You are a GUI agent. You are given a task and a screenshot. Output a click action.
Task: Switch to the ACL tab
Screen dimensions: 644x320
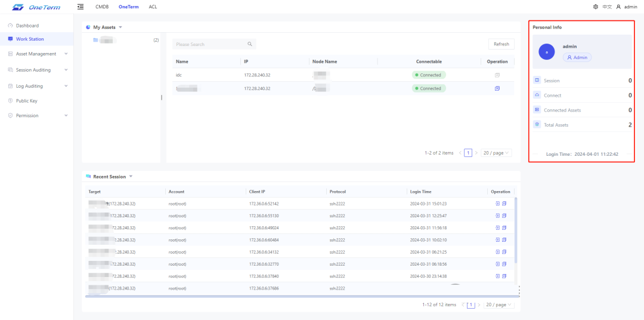coord(153,7)
